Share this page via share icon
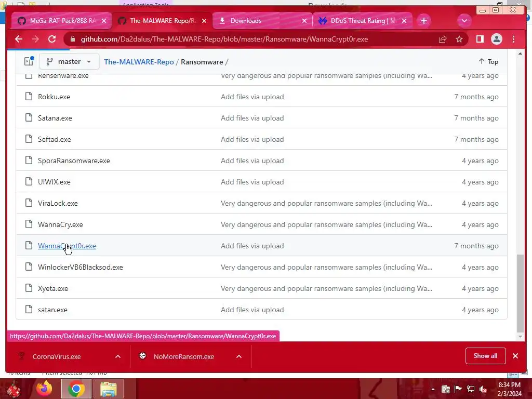The width and height of the screenshot is (532, 399). 443,39
